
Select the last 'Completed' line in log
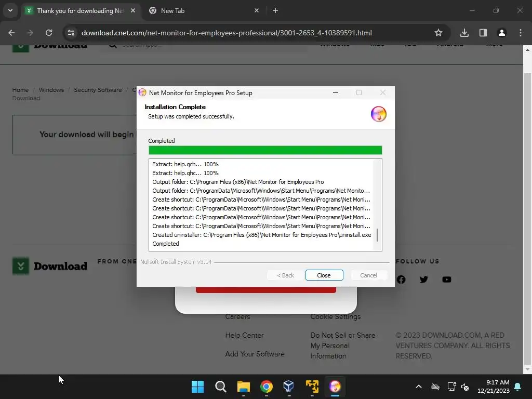click(x=166, y=244)
